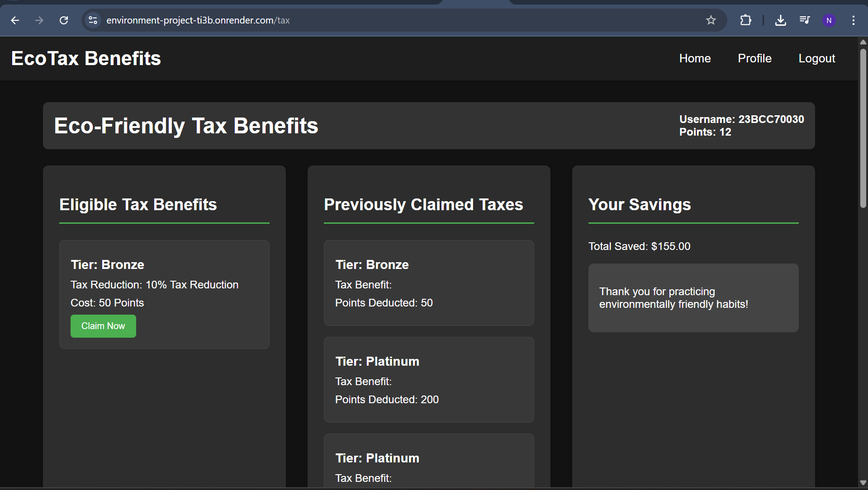Click the address bar URL
868x490 pixels.
click(198, 20)
